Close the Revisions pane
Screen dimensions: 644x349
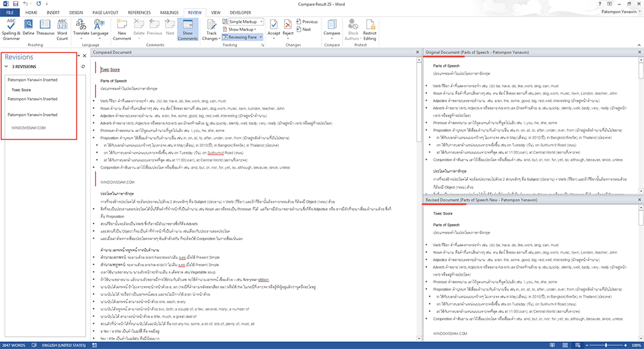point(84,56)
